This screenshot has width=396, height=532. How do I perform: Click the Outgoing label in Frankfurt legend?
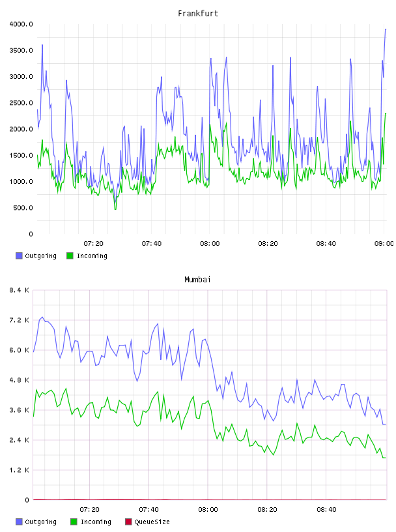click(40, 256)
